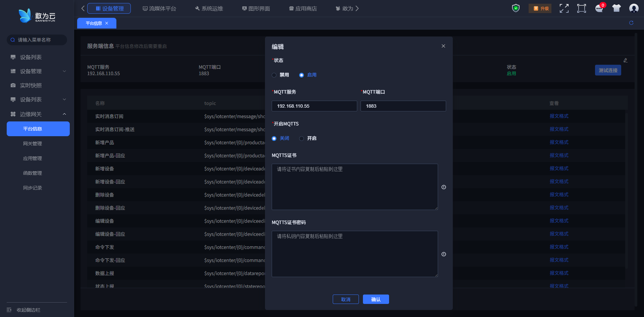
Task: Open the user avatar profile icon
Action: 634,8
